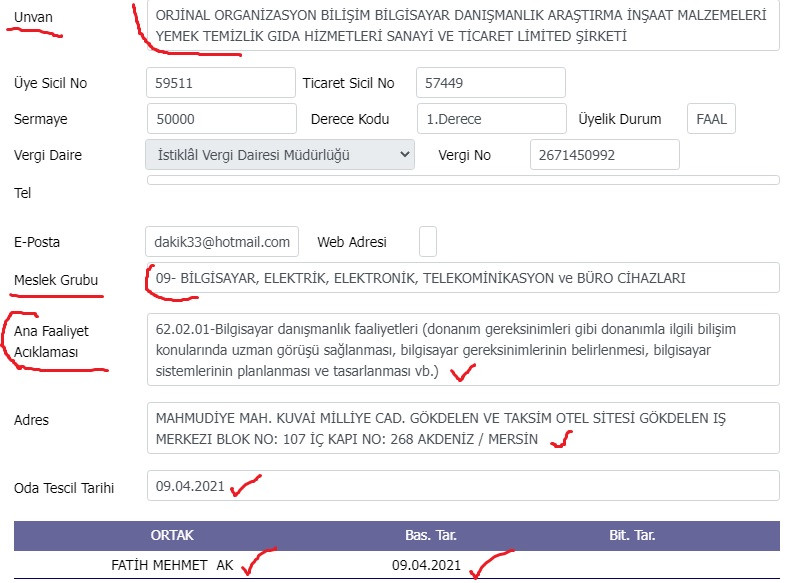
Task: Click the Derece Kodu label
Action: click(350, 119)
